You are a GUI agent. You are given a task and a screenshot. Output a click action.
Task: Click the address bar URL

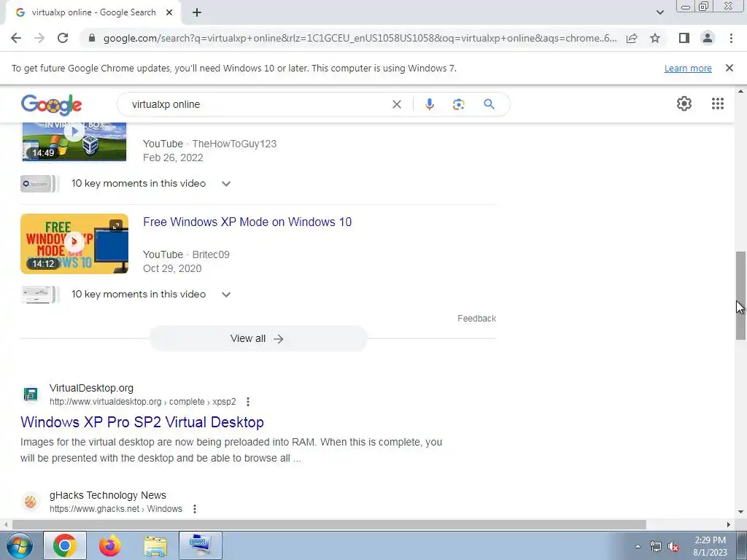[x=360, y=38]
